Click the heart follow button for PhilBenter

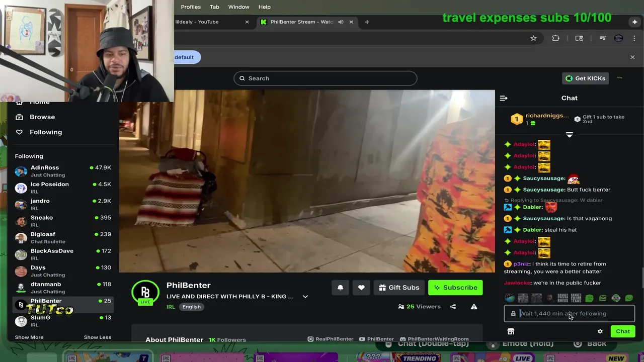tap(361, 288)
